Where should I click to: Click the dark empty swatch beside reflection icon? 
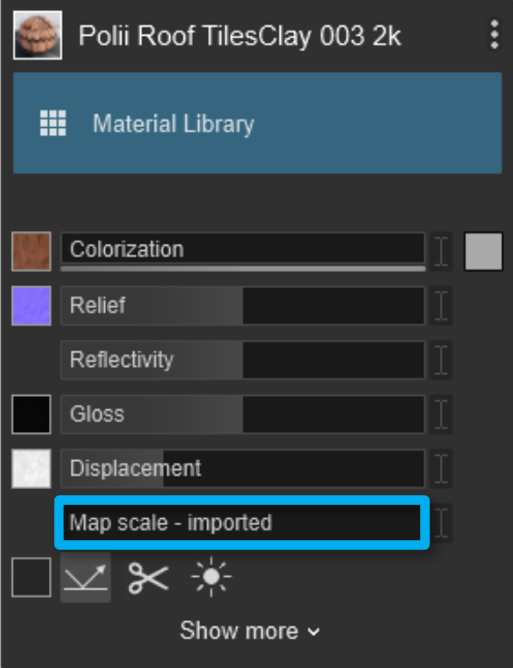pos(32,577)
